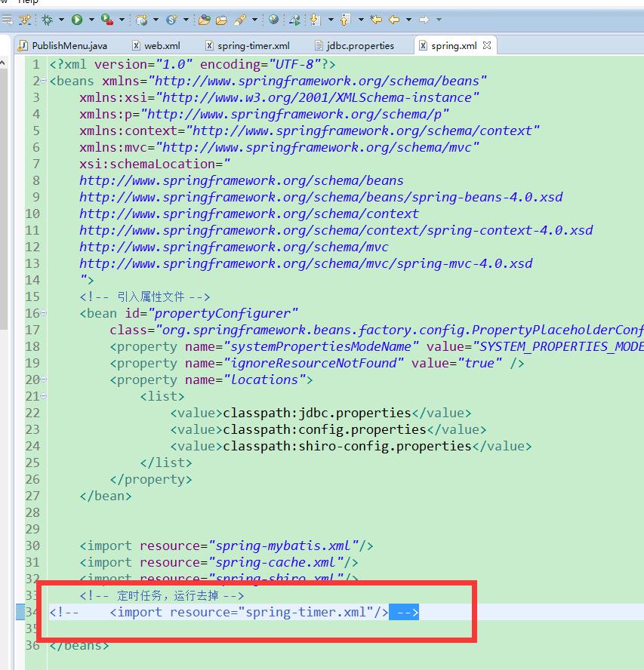The height and width of the screenshot is (670, 644).
Task: Collapse the locations property fold at line 20
Action: (44, 380)
